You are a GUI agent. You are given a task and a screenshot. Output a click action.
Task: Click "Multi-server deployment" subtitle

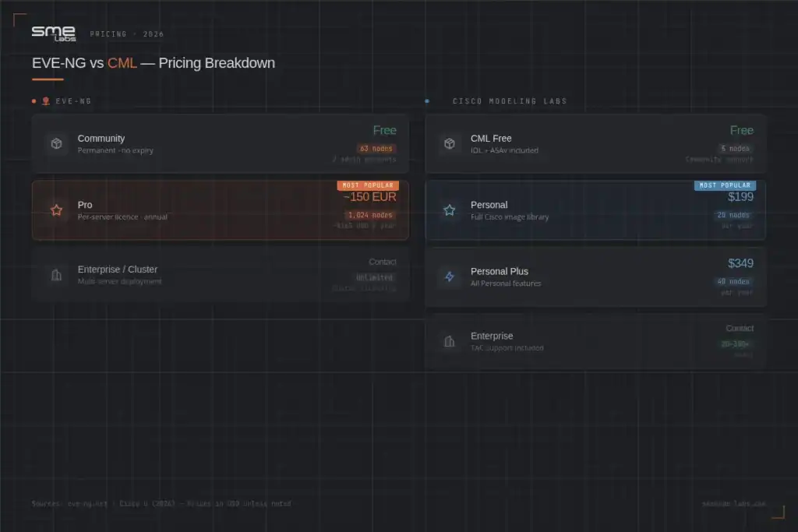click(x=119, y=281)
